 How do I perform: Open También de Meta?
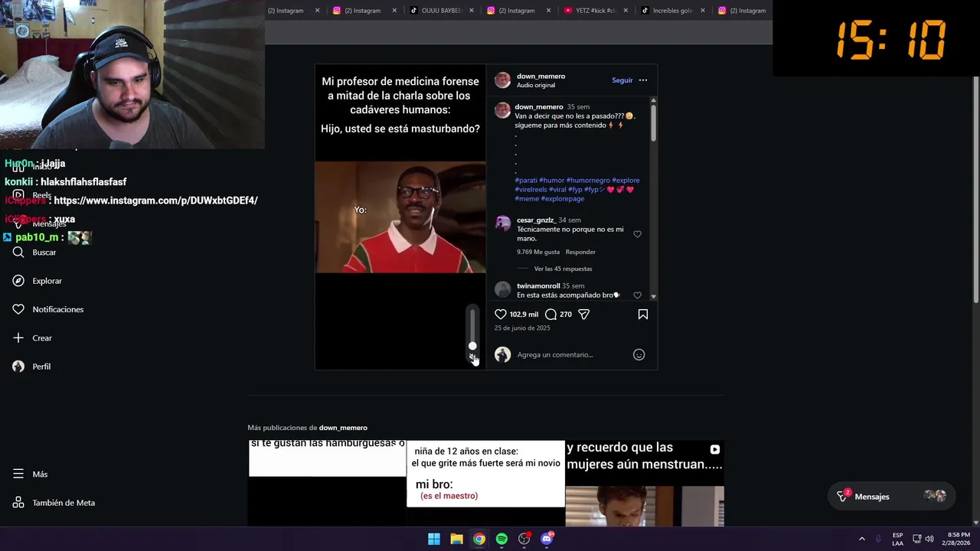(x=54, y=503)
